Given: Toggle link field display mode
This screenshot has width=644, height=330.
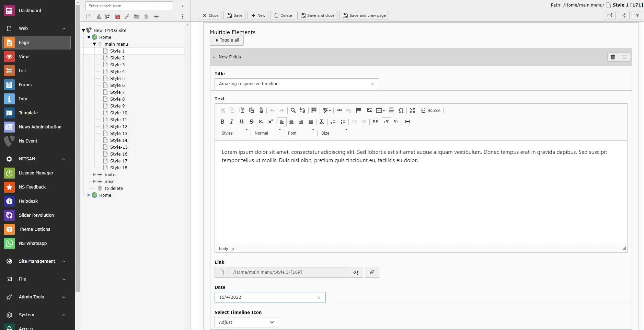Looking at the screenshot, I should [x=356, y=272].
